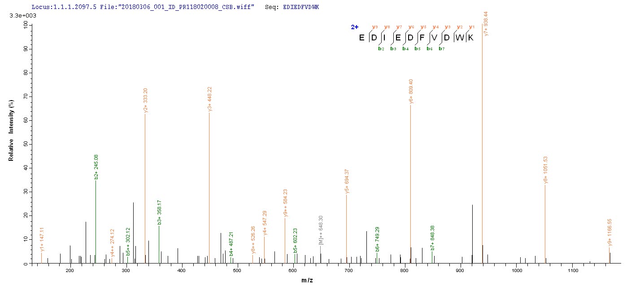This screenshot has width=644, height=290.
Task: Select the y2+ 333.20 peak label
Action: 145,101
